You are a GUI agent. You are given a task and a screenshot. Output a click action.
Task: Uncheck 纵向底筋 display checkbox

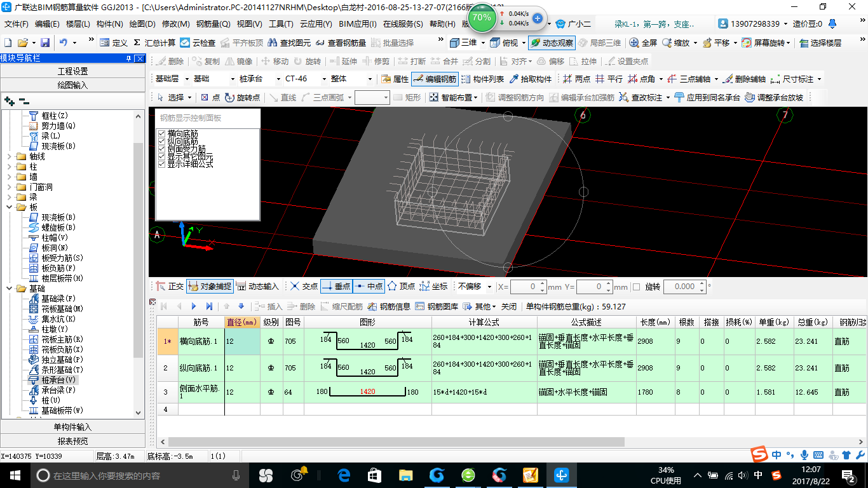(x=161, y=142)
